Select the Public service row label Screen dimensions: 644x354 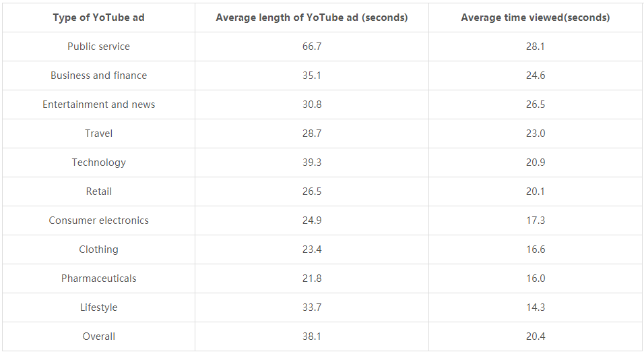pyautogui.click(x=98, y=47)
